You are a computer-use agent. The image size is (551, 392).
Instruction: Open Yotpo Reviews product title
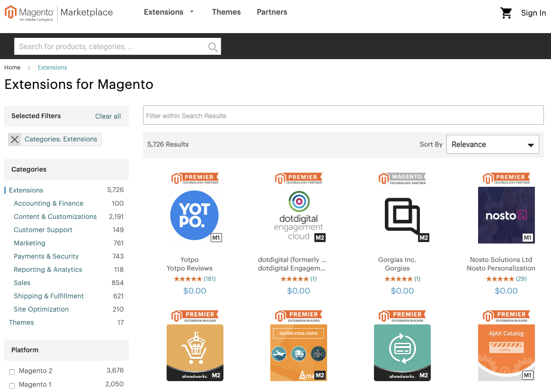(x=189, y=268)
